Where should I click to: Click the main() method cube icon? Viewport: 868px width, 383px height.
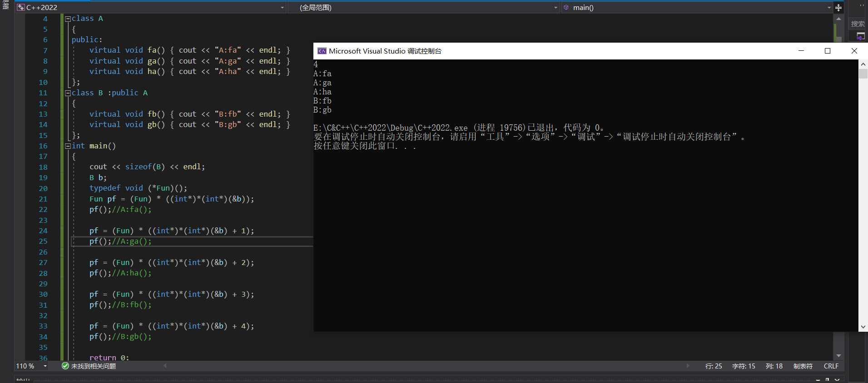pyautogui.click(x=566, y=7)
